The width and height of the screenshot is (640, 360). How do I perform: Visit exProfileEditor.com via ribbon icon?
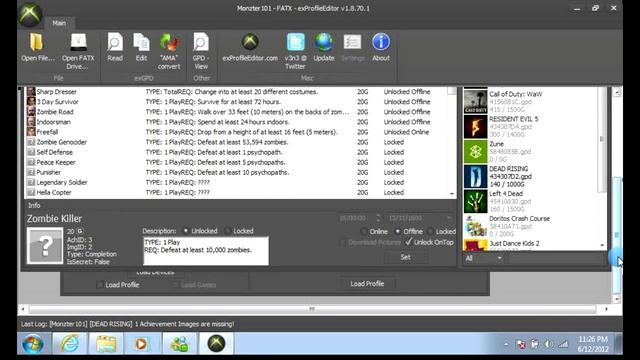click(x=250, y=42)
